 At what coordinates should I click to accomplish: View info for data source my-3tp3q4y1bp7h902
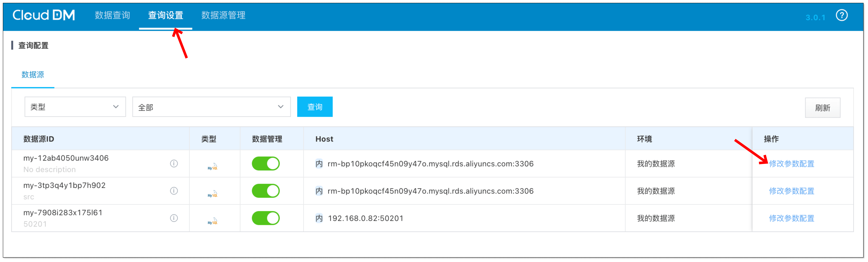[x=174, y=190]
